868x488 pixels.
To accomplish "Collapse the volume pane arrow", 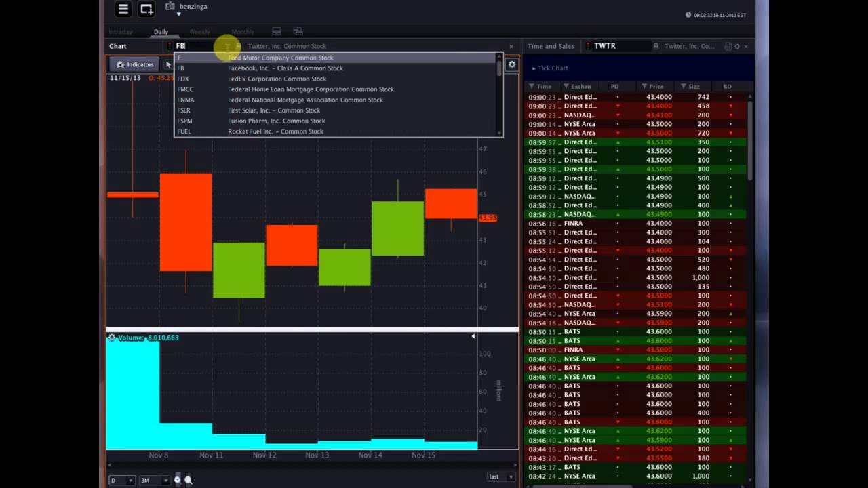I will (473, 336).
